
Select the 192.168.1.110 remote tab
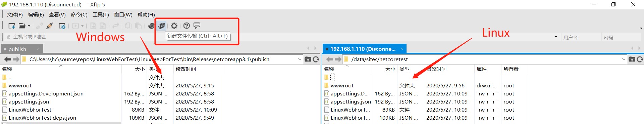pyautogui.click(x=363, y=49)
